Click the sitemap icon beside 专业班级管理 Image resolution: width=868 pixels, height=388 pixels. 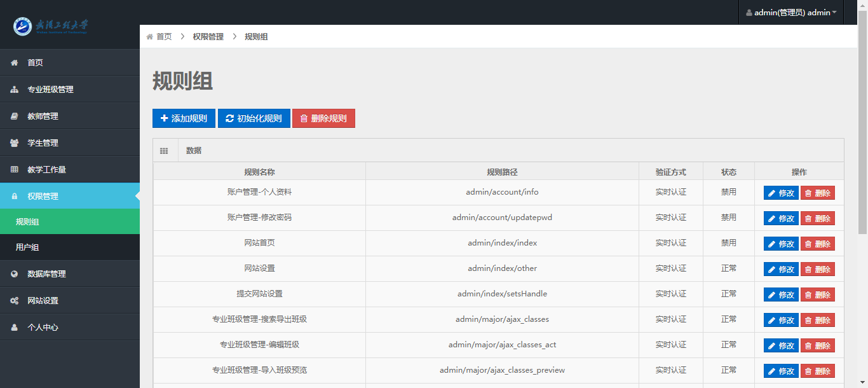click(14, 90)
